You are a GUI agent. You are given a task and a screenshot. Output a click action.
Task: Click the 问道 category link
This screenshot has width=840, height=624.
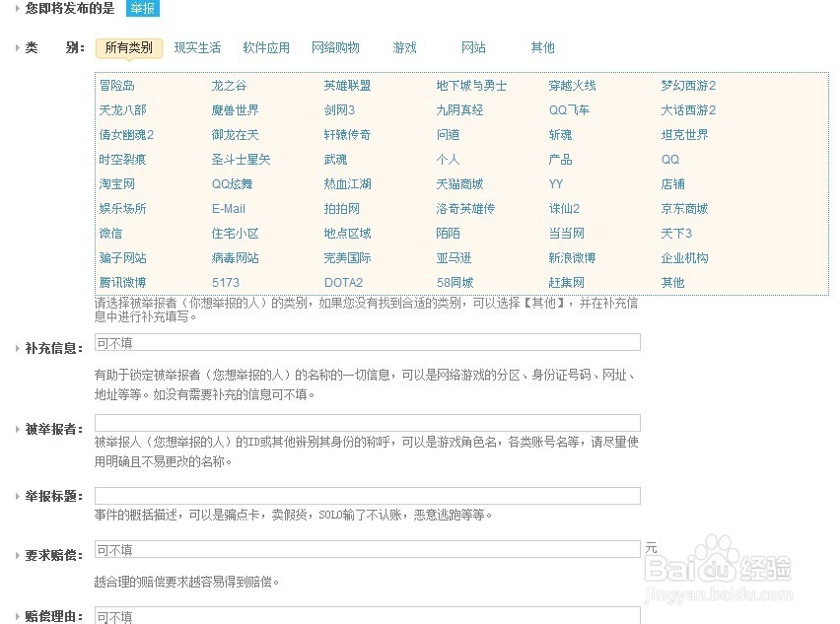coord(448,135)
